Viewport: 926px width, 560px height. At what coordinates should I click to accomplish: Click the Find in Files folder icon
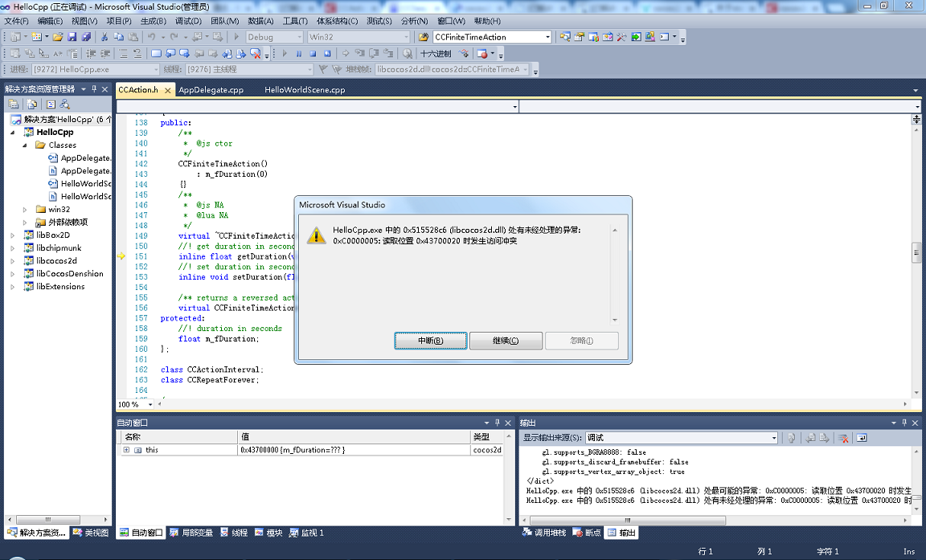coord(424,37)
